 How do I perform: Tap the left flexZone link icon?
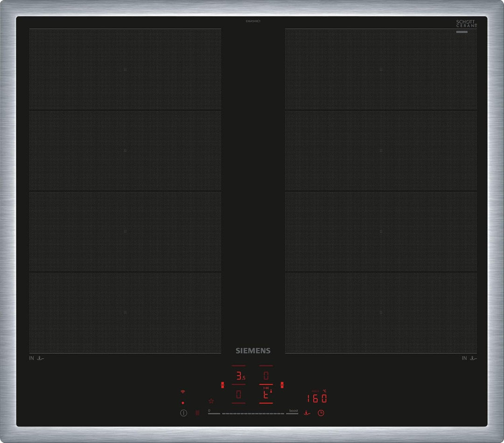click(222, 385)
